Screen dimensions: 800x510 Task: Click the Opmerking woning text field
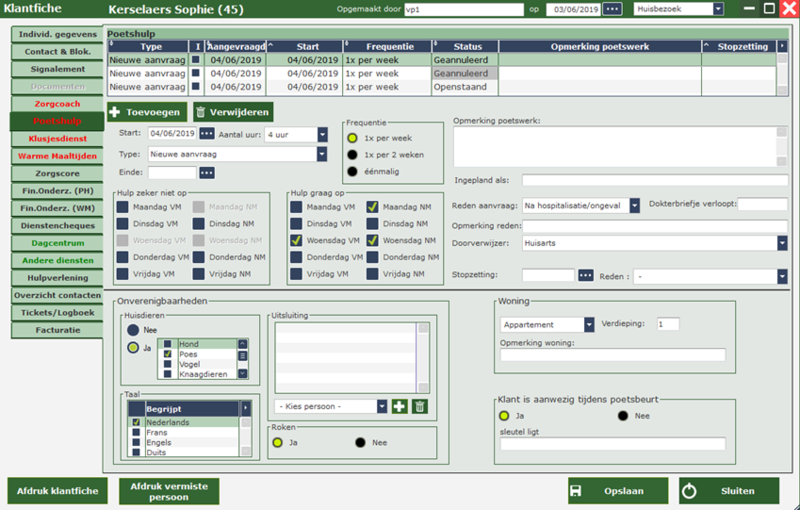pyautogui.click(x=612, y=355)
